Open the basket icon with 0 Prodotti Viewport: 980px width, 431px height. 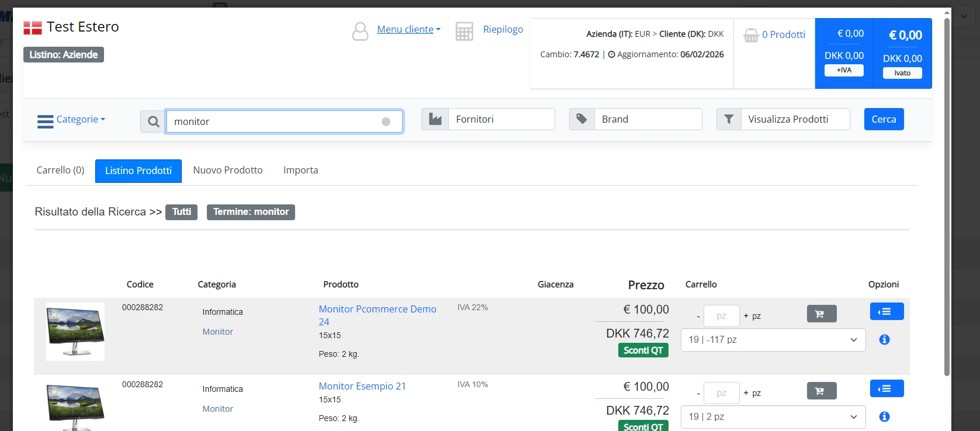751,35
